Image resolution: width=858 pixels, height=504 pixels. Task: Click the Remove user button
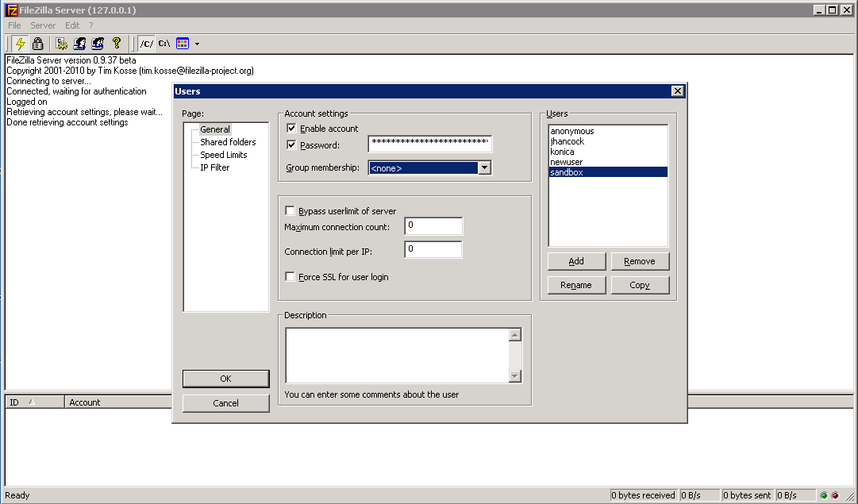tap(640, 261)
